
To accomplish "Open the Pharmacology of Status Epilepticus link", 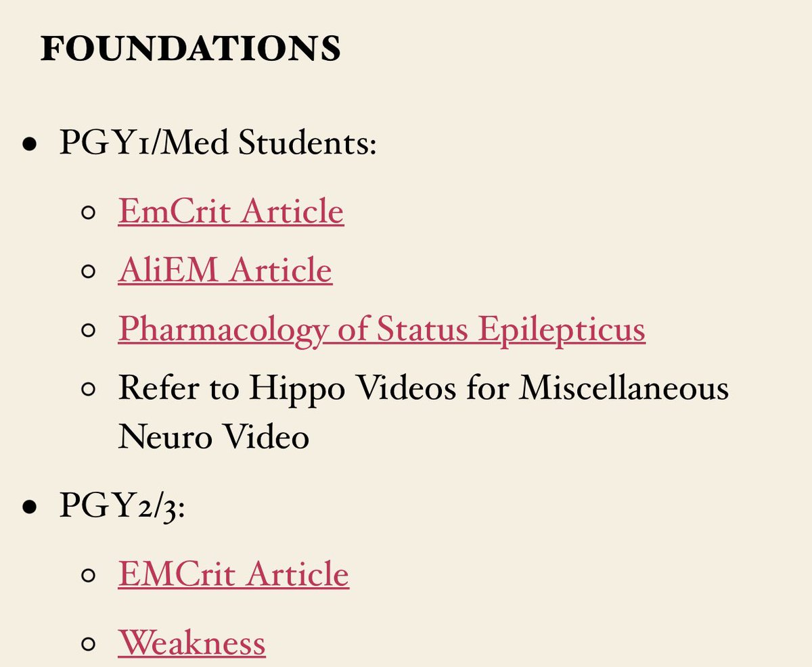I will (x=382, y=329).
